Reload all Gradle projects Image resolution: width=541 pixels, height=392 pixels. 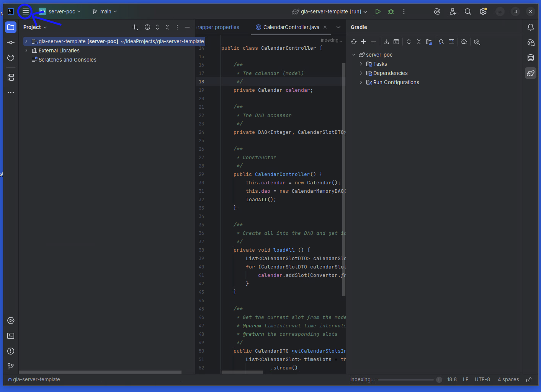(x=354, y=42)
